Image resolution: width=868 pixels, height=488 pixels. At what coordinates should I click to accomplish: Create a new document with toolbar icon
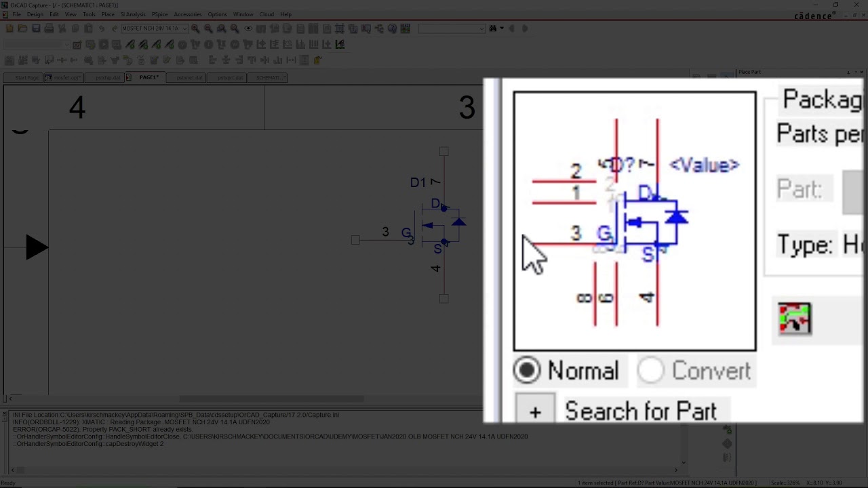pos(9,28)
